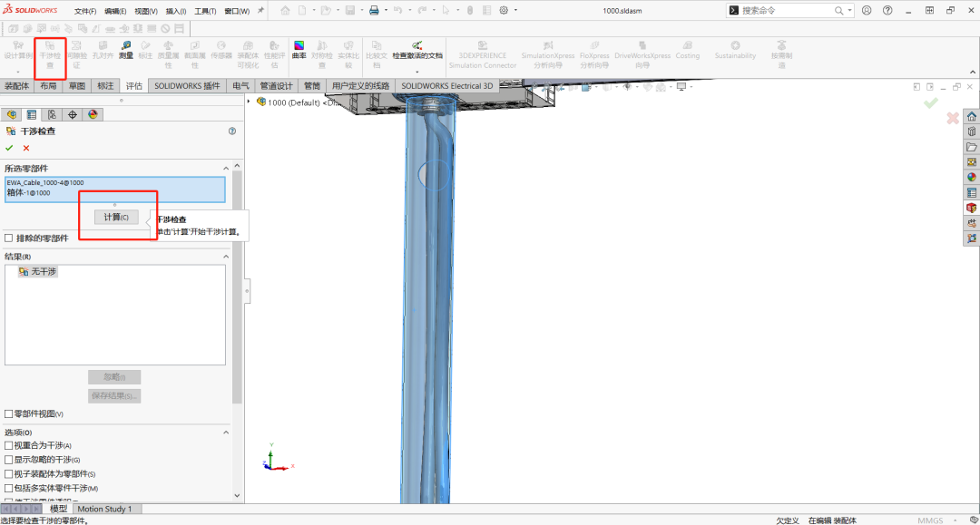Select the 测量 measure tool
Viewport: 980px width, 525px height.
pyautogui.click(x=125, y=50)
